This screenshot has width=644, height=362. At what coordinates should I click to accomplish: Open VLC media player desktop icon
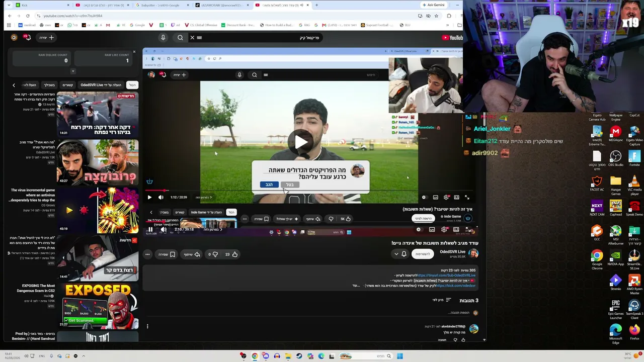pyautogui.click(x=634, y=185)
